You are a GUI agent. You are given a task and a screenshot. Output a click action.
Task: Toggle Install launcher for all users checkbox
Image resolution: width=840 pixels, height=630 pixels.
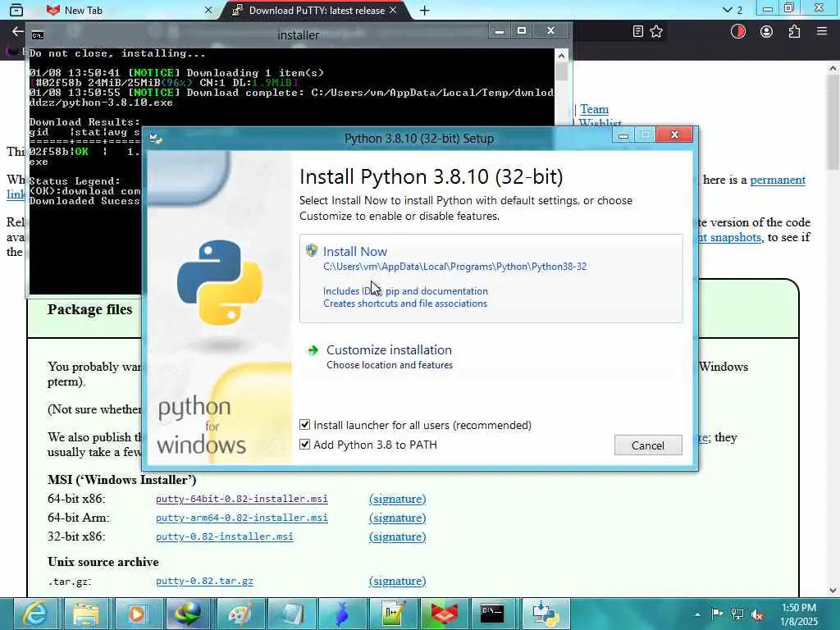pos(305,425)
